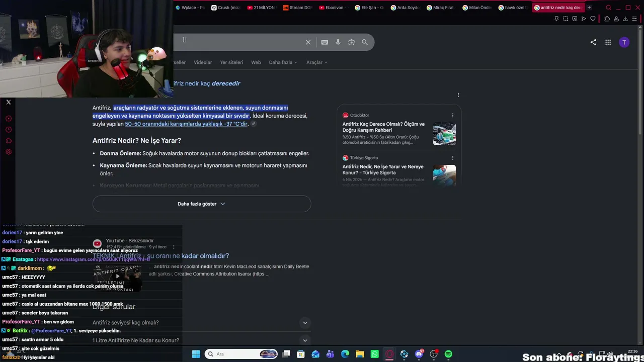This screenshot has width=644, height=362.
Task: Start voice search with the microphone
Action: (338, 42)
